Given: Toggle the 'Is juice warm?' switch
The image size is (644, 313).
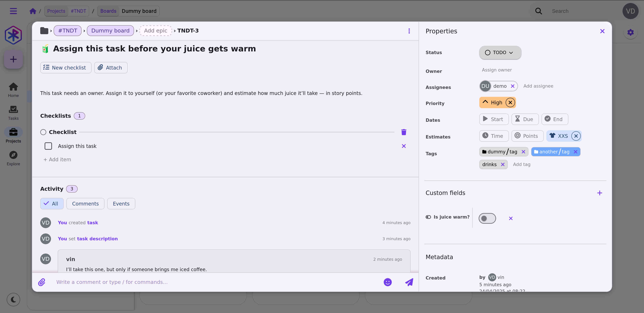Looking at the screenshot, I should click(487, 218).
